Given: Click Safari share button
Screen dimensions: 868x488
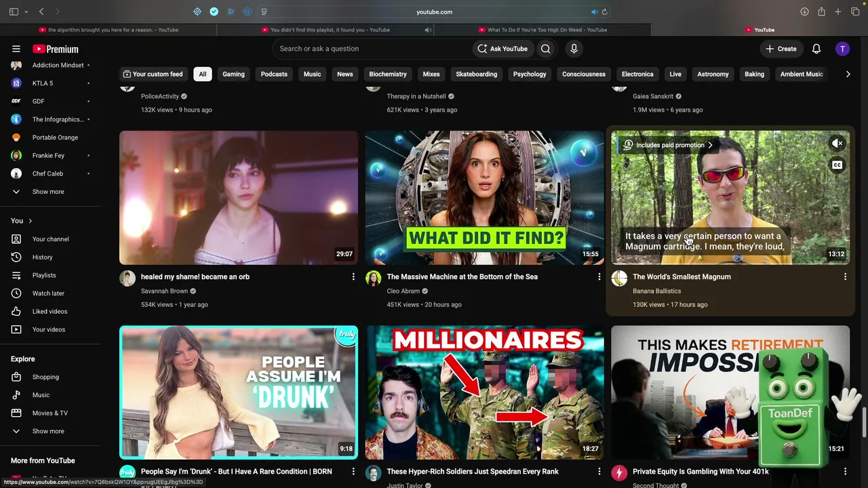Looking at the screenshot, I should tap(821, 12).
